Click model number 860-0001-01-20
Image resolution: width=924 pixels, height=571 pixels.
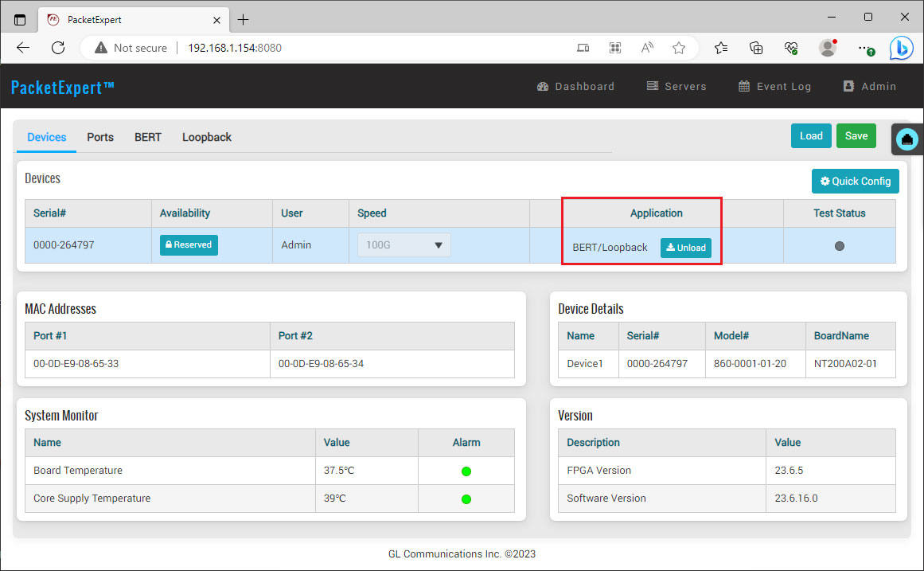click(750, 364)
